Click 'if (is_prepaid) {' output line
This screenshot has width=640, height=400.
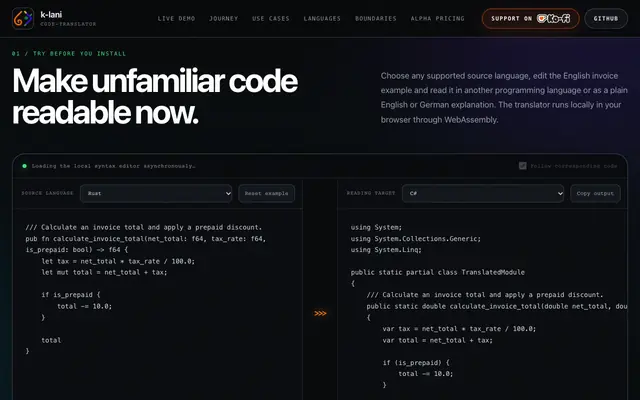416,362
